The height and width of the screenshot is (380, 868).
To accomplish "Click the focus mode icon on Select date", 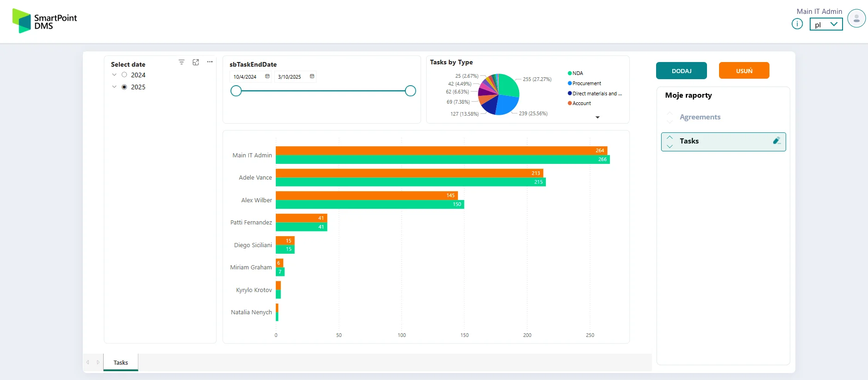I will [196, 62].
